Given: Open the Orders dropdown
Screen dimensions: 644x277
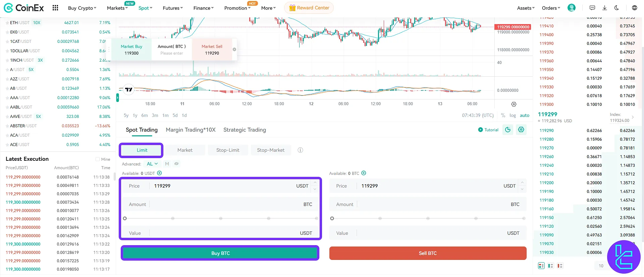Looking at the screenshot, I should pos(551,8).
